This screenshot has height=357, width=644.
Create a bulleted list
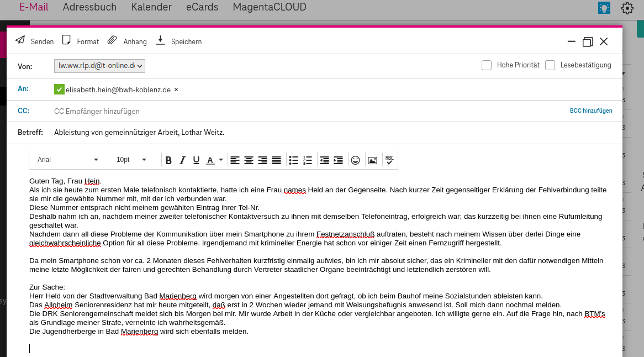pyautogui.click(x=293, y=160)
